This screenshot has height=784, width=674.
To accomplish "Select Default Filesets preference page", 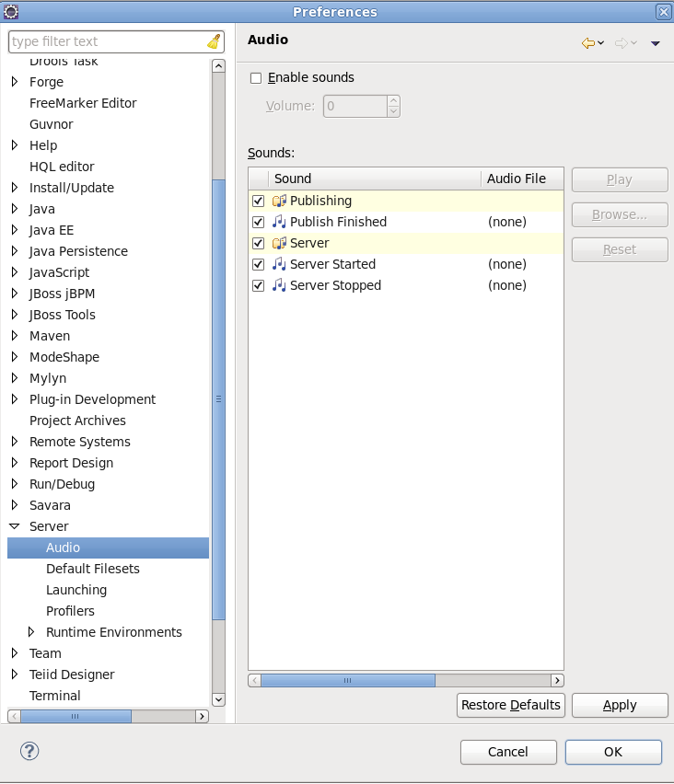I will click(x=92, y=569).
